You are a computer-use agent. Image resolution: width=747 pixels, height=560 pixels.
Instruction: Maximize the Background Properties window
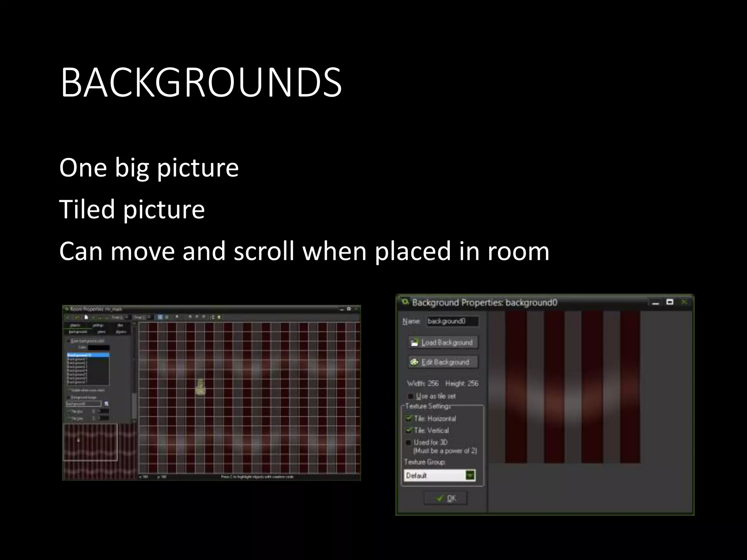pyautogui.click(x=670, y=302)
